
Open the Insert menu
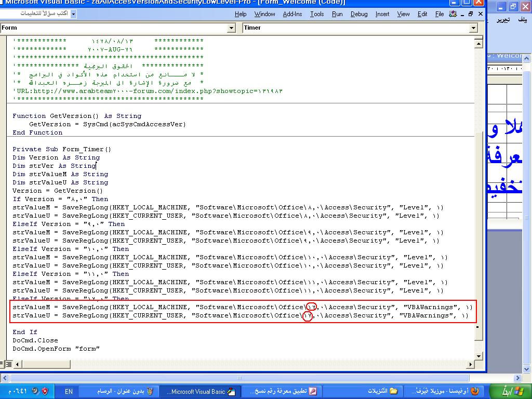[382, 14]
